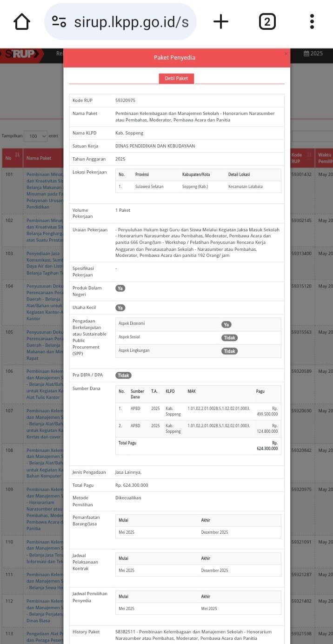Viewport: 333px width, 644px height.
Task: Expand the Tampilkan entries dropdown
Action: click(x=35, y=136)
